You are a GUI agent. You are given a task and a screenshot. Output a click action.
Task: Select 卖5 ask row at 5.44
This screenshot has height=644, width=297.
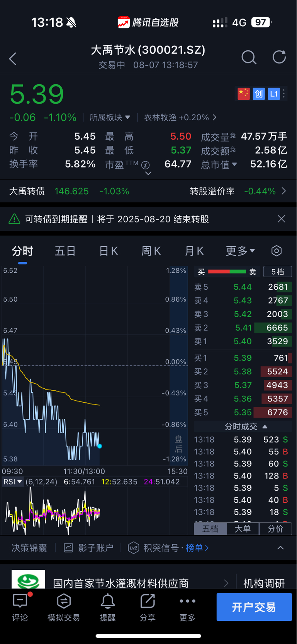pos(243,287)
